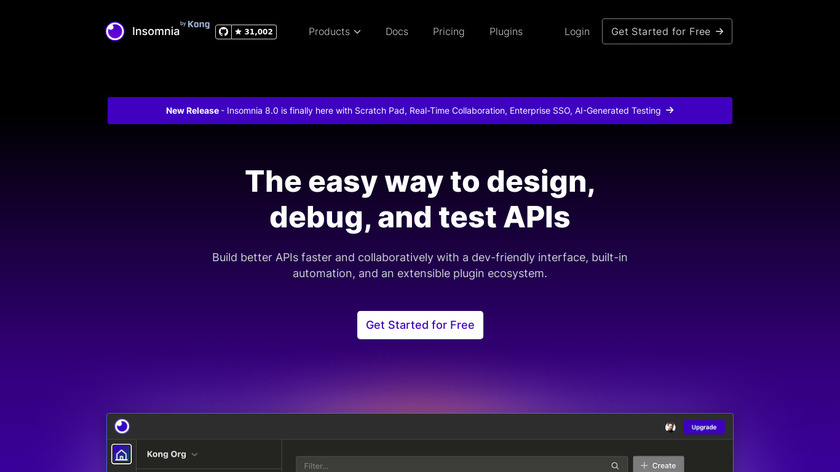Open the Docs page
This screenshot has height=472, width=840.
(x=396, y=32)
